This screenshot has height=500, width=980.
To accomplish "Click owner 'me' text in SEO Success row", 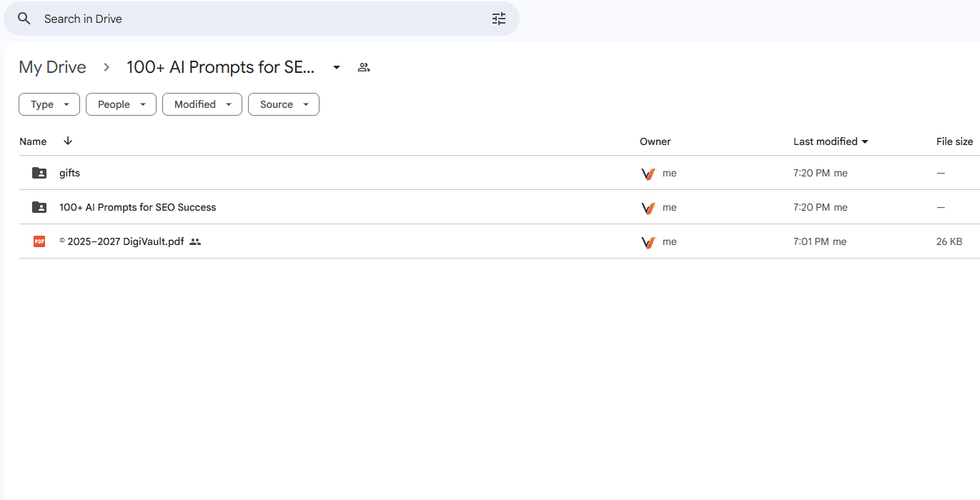I will click(670, 207).
